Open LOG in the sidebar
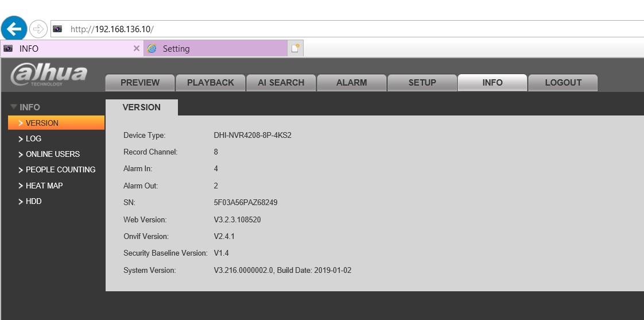 click(x=33, y=138)
